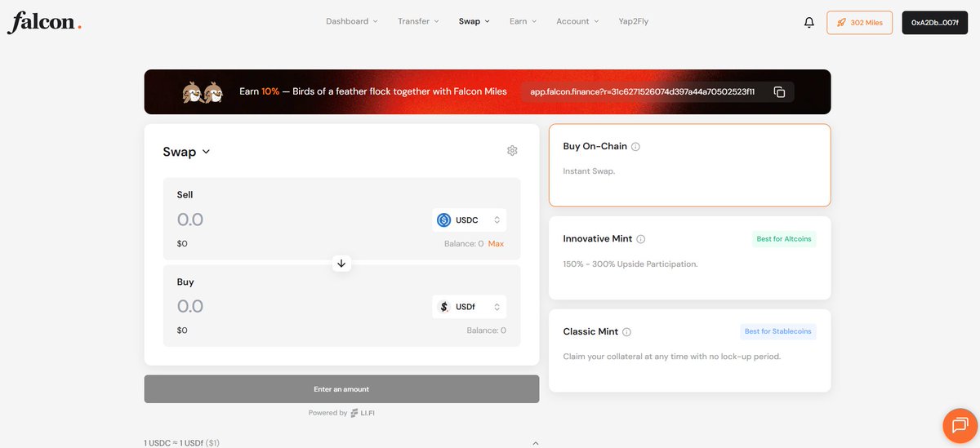Show info for Classic Mint
The height and width of the screenshot is (448, 980).
(626, 332)
